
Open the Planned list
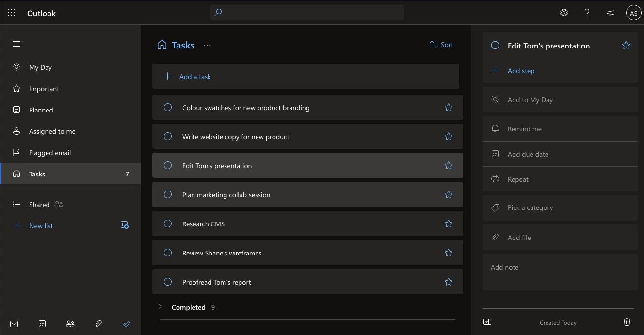tap(41, 110)
